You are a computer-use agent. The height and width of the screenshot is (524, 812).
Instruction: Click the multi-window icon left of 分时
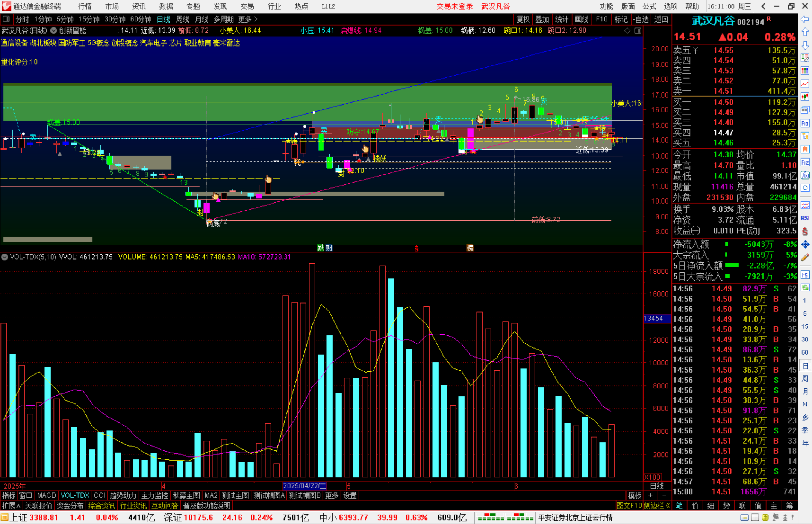(x=6, y=19)
